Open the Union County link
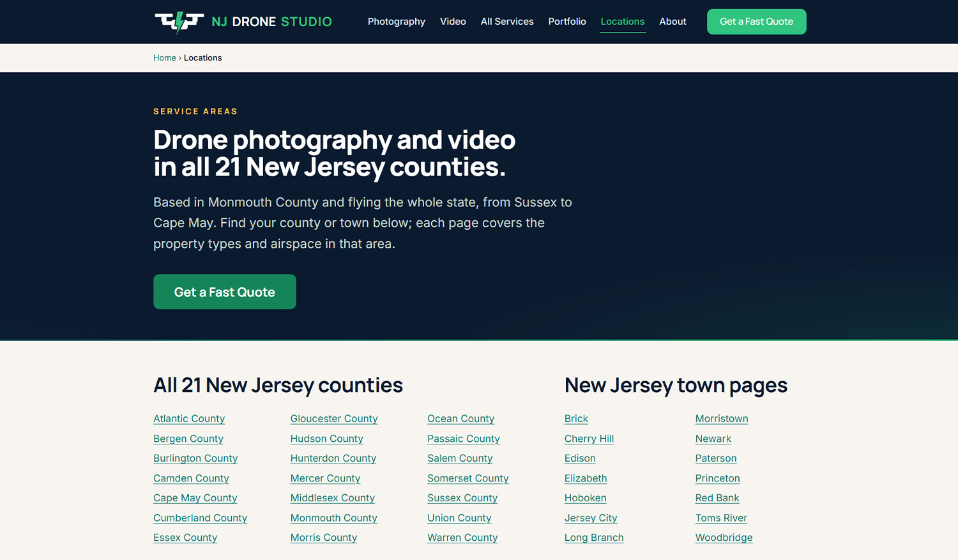Screen dimensions: 958x560 click(x=459, y=518)
